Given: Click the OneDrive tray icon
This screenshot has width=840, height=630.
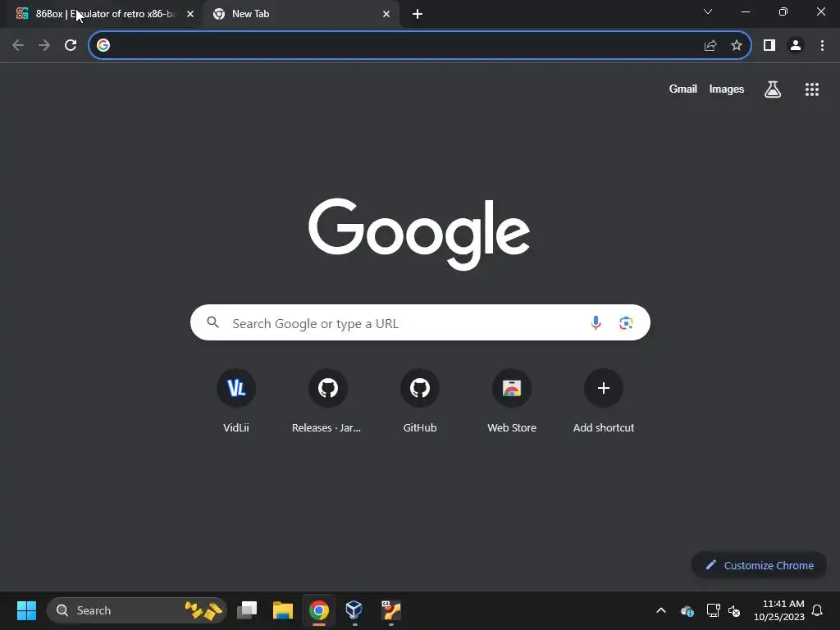Looking at the screenshot, I should tap(687, 610).
